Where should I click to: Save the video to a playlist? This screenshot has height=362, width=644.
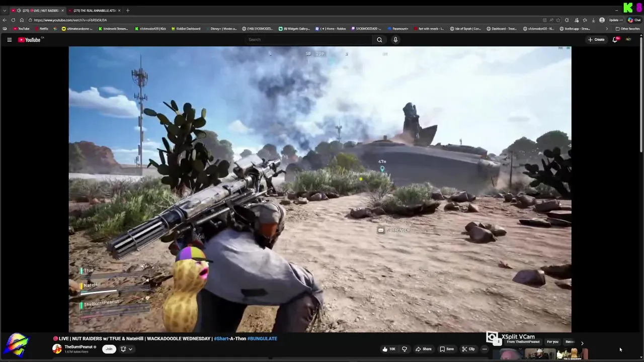click(x=447, y=349)
